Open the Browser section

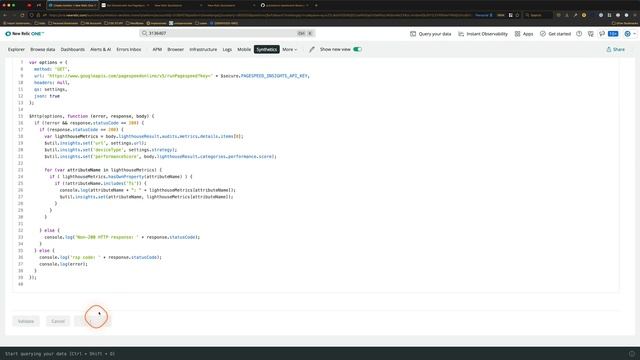[x=176, y=49]
